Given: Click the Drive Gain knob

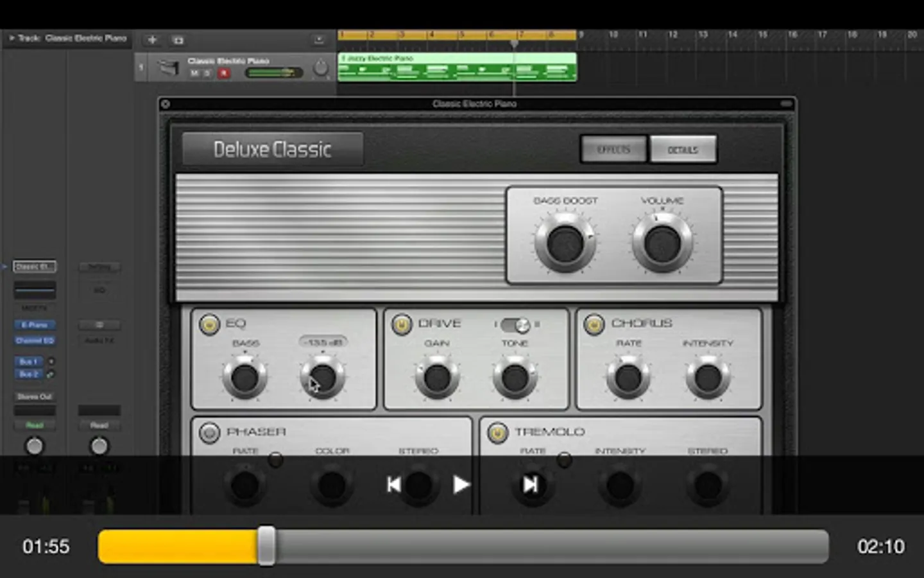Looking at the screenshot, I should click(x=437, y=378).
